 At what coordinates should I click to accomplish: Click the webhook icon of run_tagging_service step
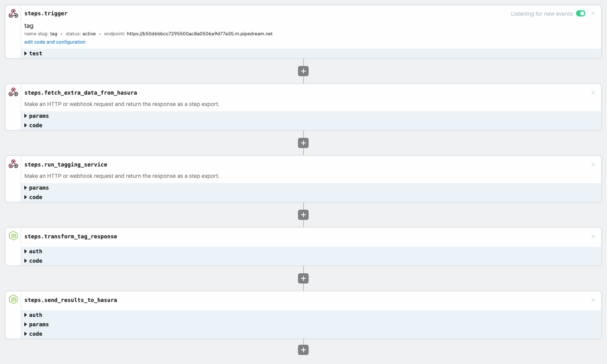13,164
